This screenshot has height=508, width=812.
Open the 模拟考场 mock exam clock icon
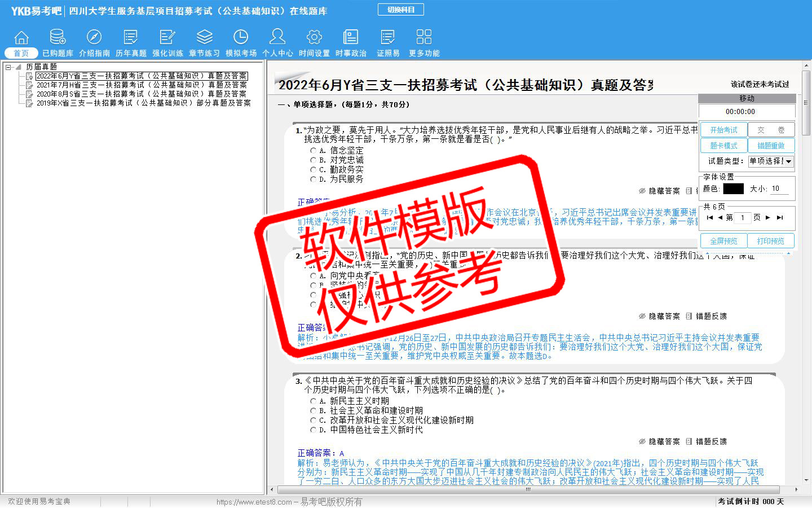tap(241, 43)
